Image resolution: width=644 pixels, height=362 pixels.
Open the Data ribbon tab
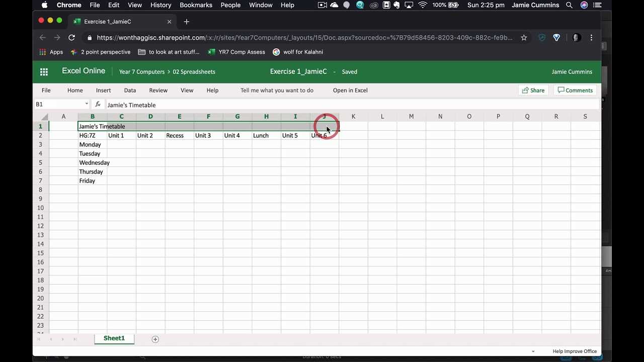130,90
